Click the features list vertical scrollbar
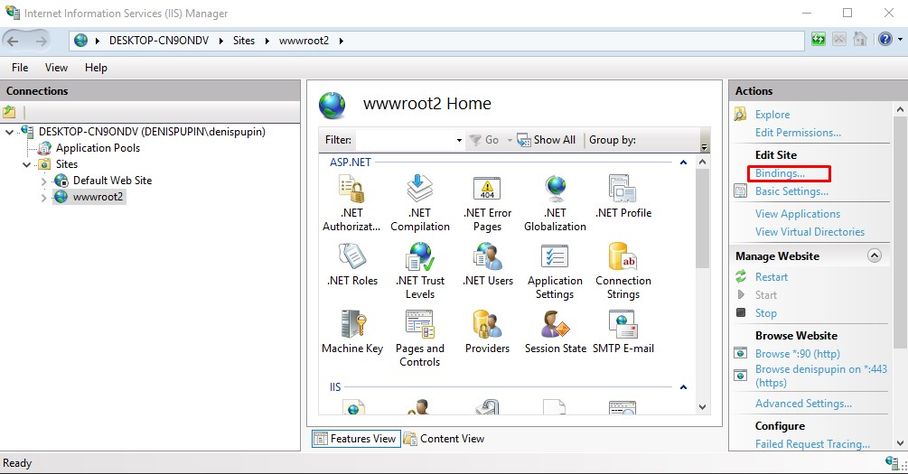 coord(702,220)
